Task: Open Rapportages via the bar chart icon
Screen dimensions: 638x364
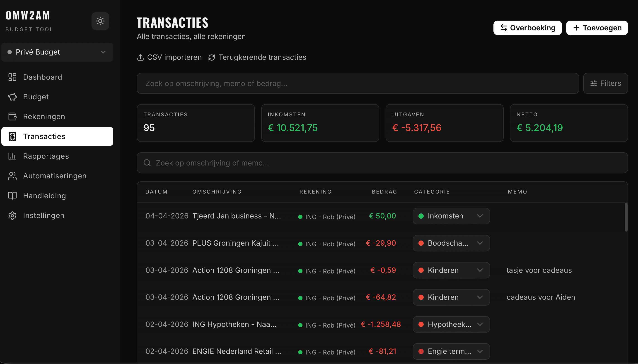Action: (x=12, y=156)
